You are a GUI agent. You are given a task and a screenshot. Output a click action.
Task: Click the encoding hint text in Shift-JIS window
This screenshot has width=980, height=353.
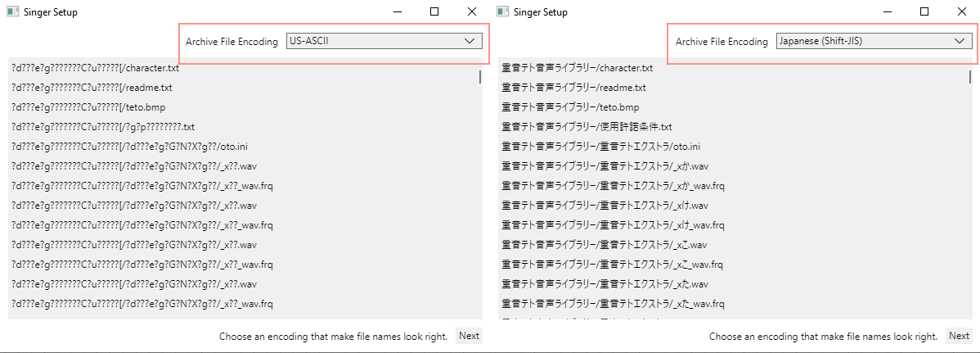pyautogui.click(x=824, y=337)
